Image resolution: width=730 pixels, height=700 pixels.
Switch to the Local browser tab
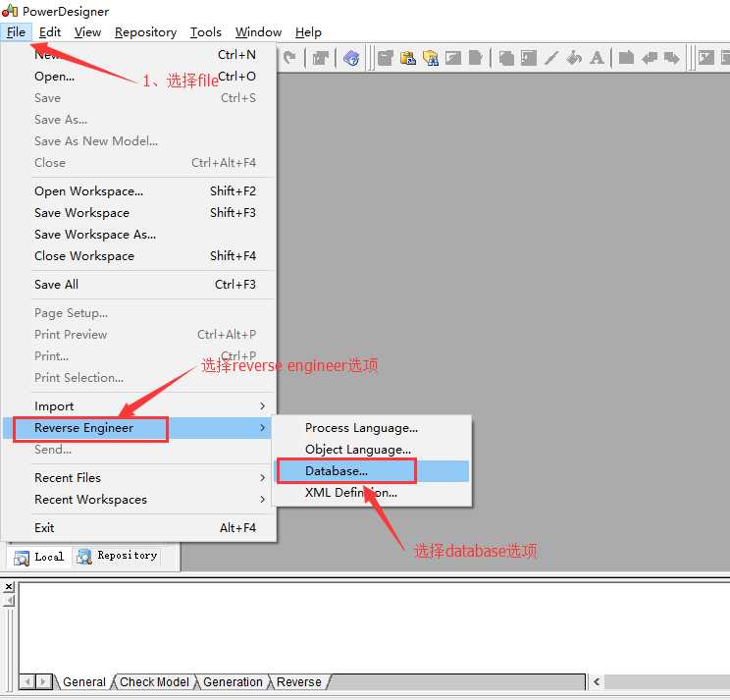39,557
